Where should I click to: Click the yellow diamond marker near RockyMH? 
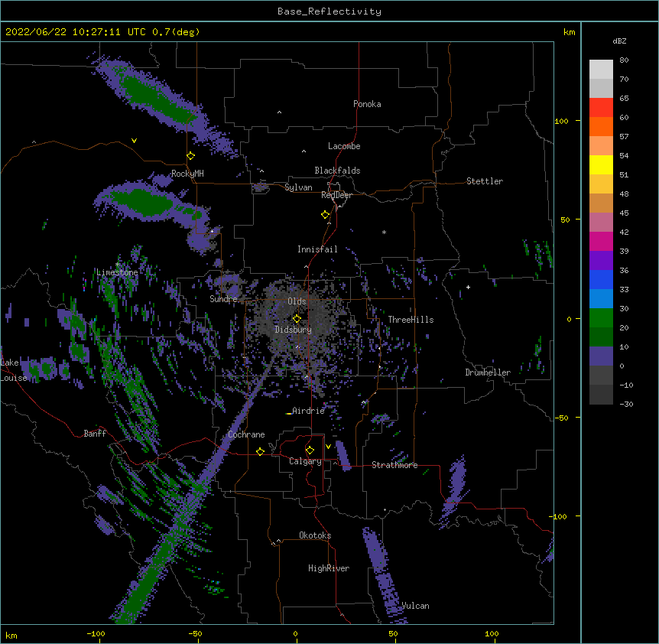click(x=191, y=156)
